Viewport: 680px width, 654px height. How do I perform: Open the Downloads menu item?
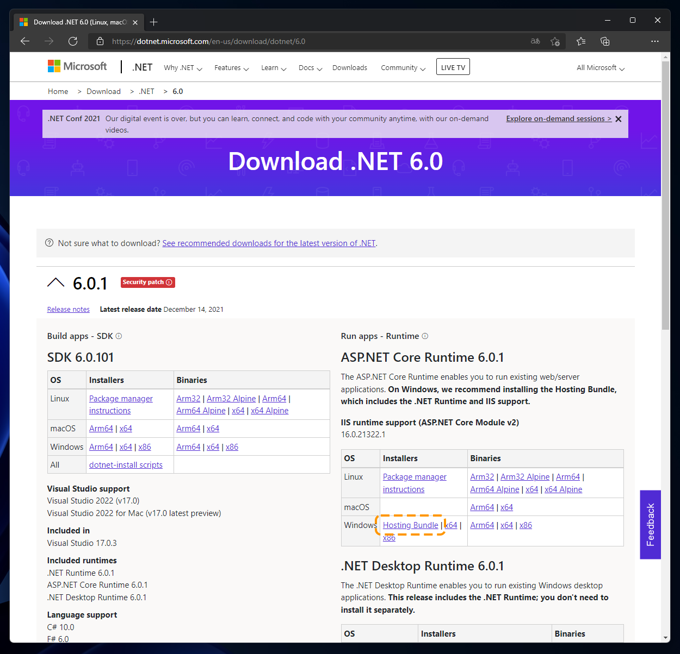(349, 68)
